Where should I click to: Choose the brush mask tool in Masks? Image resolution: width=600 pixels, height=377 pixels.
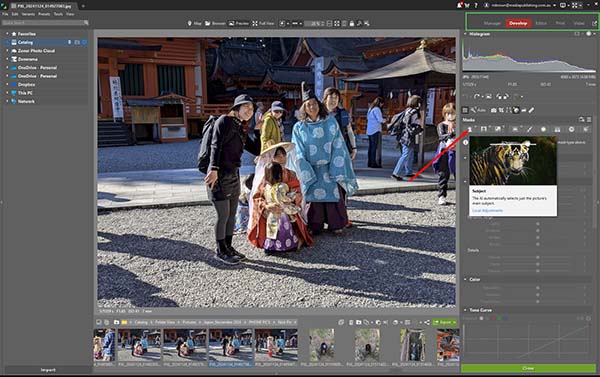[x=530, y=129]
